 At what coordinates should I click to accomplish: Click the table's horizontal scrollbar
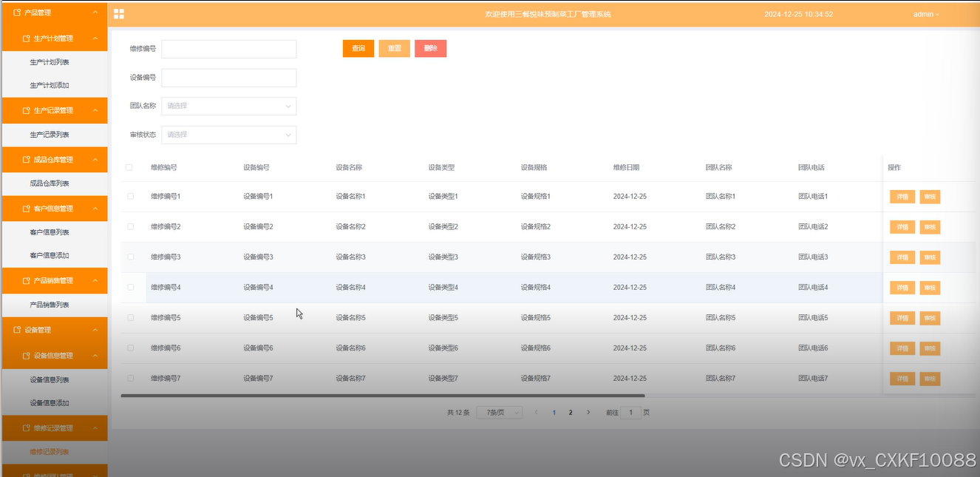click(383, 396)
